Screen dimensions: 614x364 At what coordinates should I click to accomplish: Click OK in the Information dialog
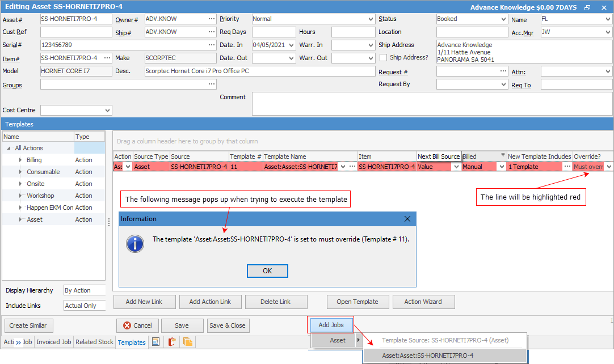tap(267, 271)
